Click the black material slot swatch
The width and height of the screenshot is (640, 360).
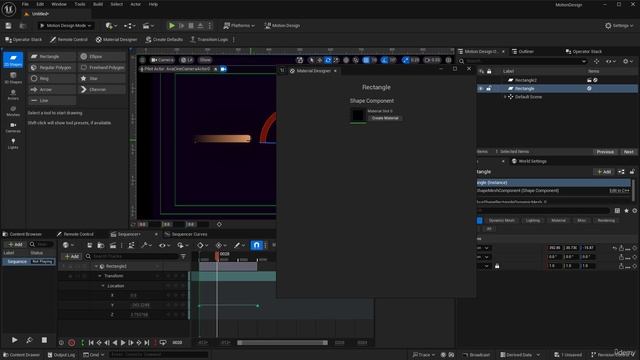pos(358,115)
